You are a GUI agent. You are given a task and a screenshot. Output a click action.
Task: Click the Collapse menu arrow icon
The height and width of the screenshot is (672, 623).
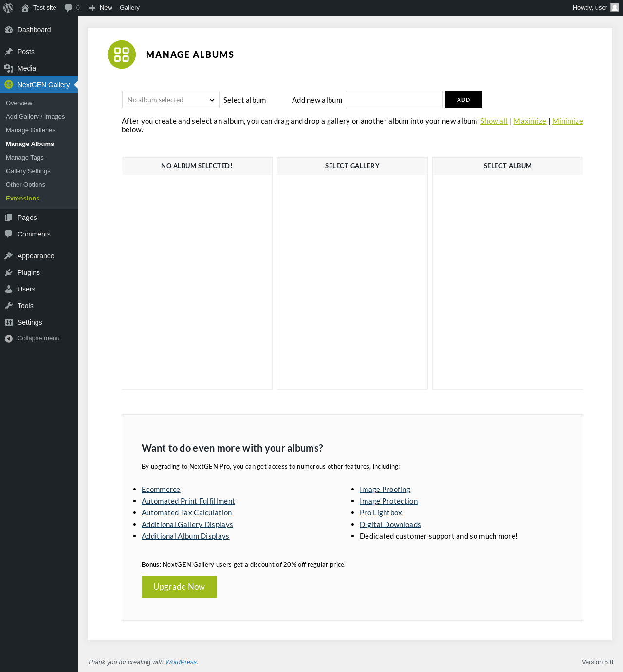tap(9, 338)
